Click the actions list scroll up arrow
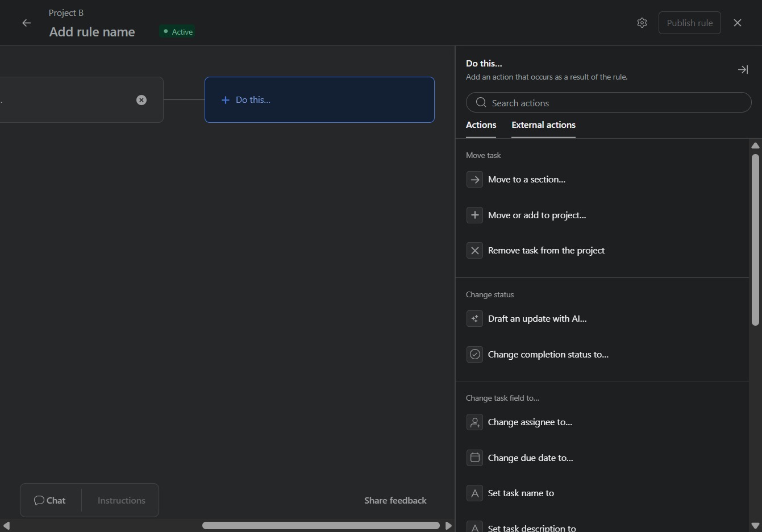Viewport: 762px width, 532px height. coord(755,146)
